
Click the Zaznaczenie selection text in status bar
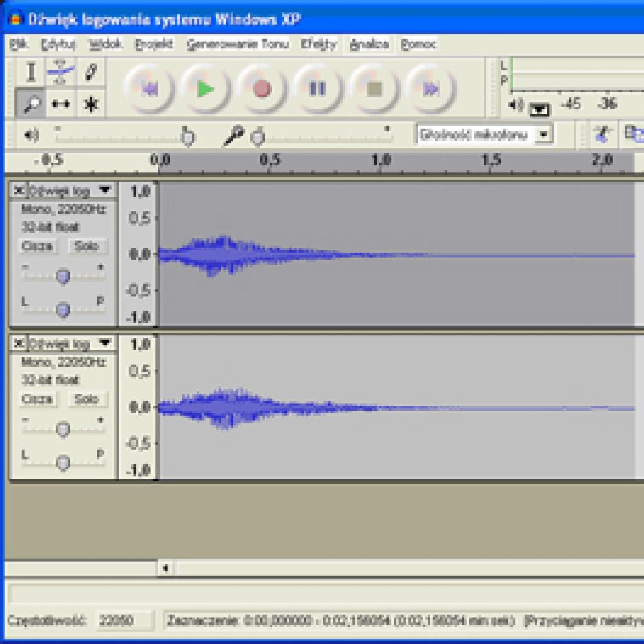[x=341, y=620]
